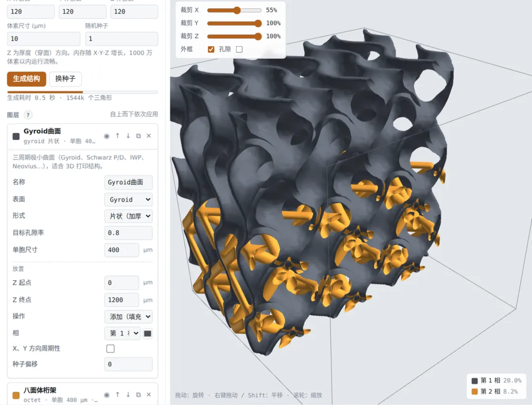532x405 pixels.
Task: Enable the 孔隙 checkbox
Action: pyautogui.click(x=239, y=50)
